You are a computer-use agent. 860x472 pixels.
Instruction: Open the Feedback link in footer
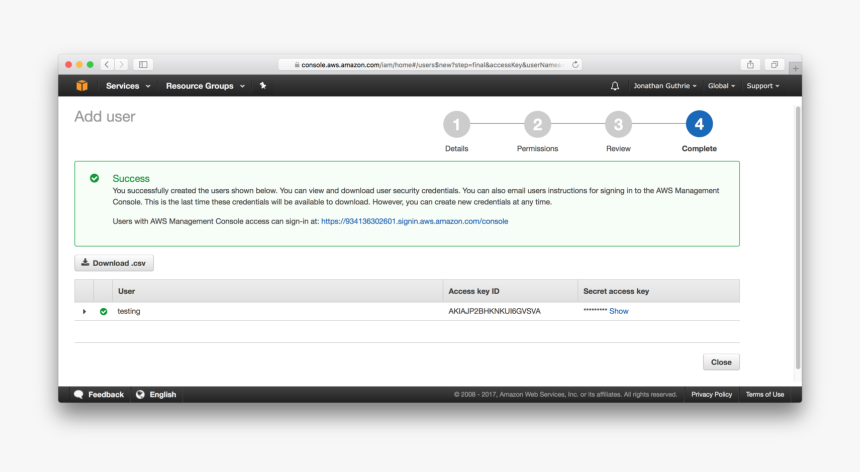(x=99, y=395)
